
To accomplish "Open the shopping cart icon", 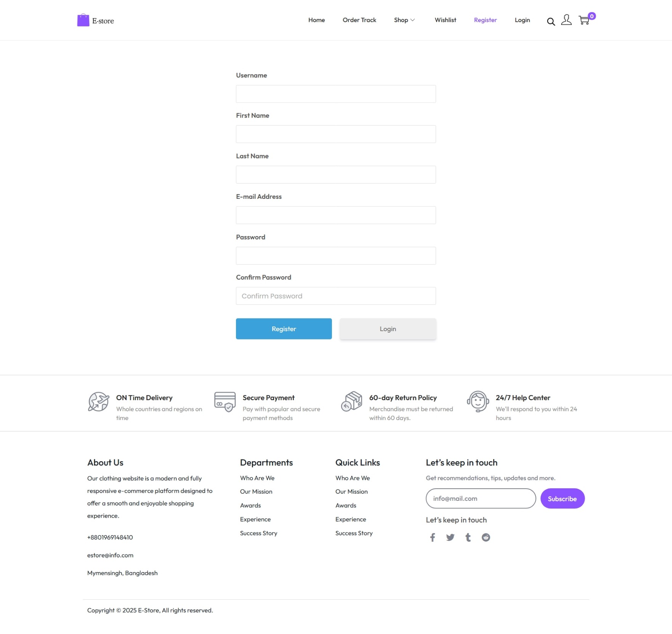I will pyautogui.click(x=584, y=20).
